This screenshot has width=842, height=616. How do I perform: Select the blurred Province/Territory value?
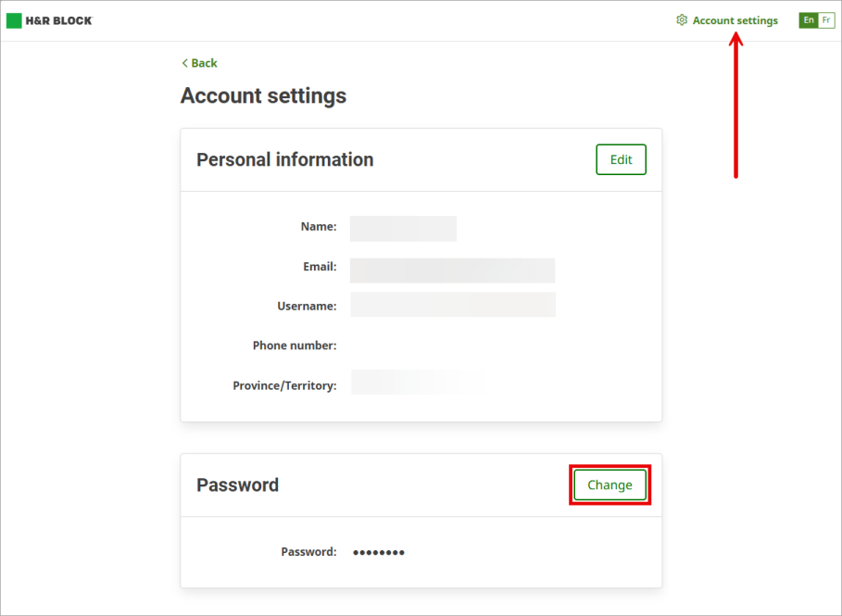pyautogui.click(x=417, y=383)
